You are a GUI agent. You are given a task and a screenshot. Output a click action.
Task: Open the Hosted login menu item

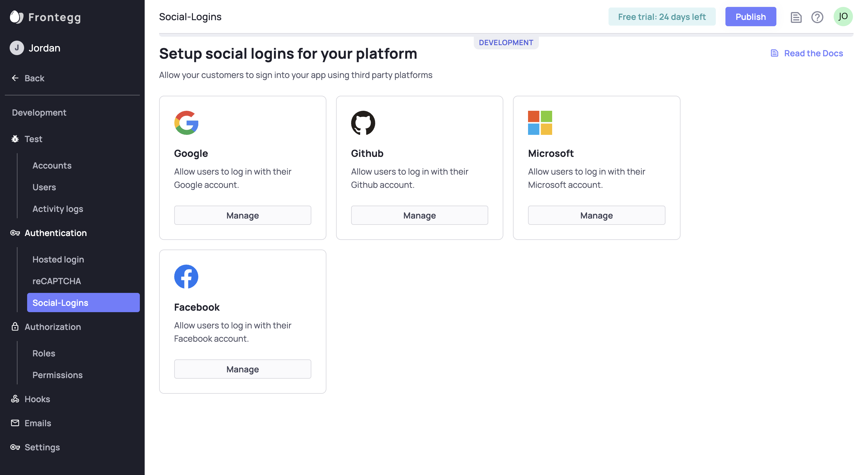pos(58,259)
